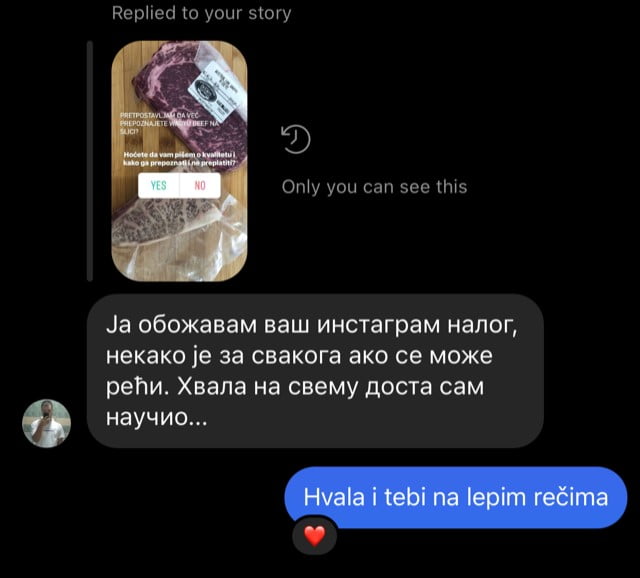
Task: Tap the 'Hoćete da vam pišem' poll question
Action: tap(180, 159)
